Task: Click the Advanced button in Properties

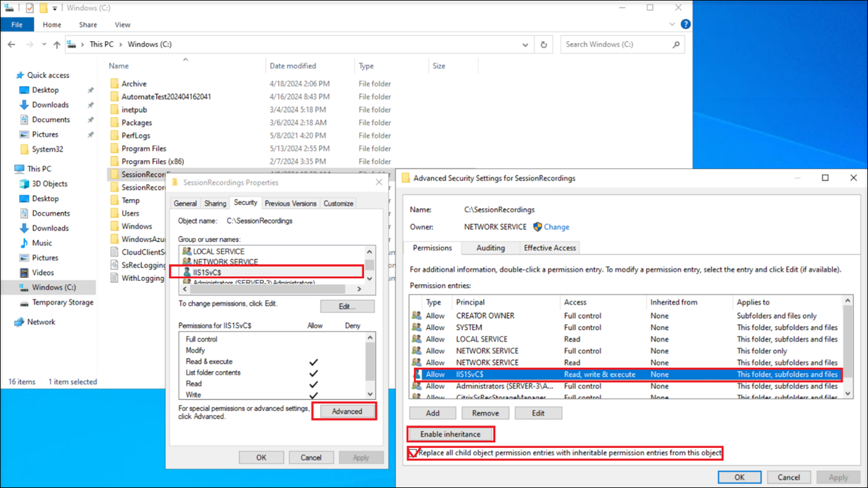Action: 347,412
